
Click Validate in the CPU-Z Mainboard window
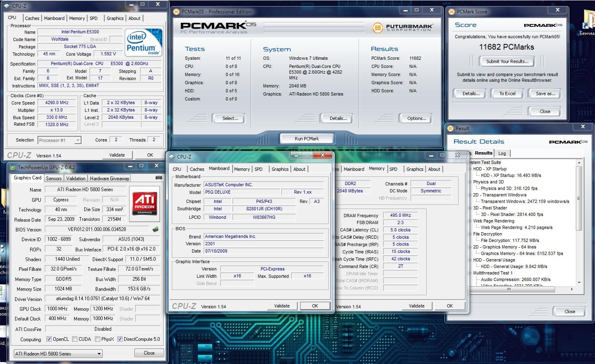[x=282, y=306]
